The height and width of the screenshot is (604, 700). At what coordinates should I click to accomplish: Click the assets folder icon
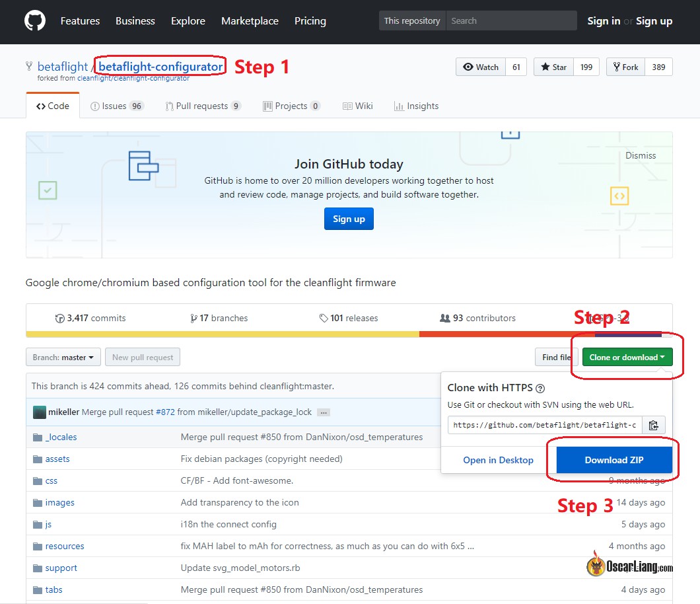pos(38,459)
